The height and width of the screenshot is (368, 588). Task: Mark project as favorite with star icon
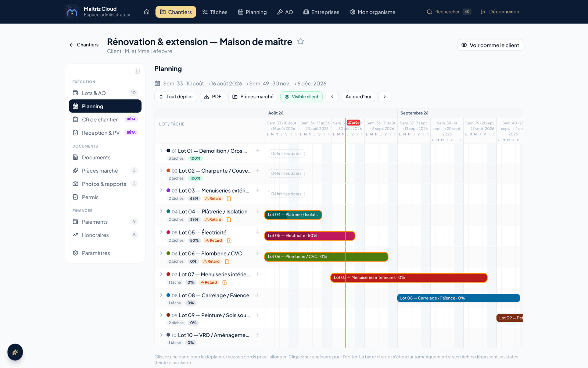tap(301, 42)
